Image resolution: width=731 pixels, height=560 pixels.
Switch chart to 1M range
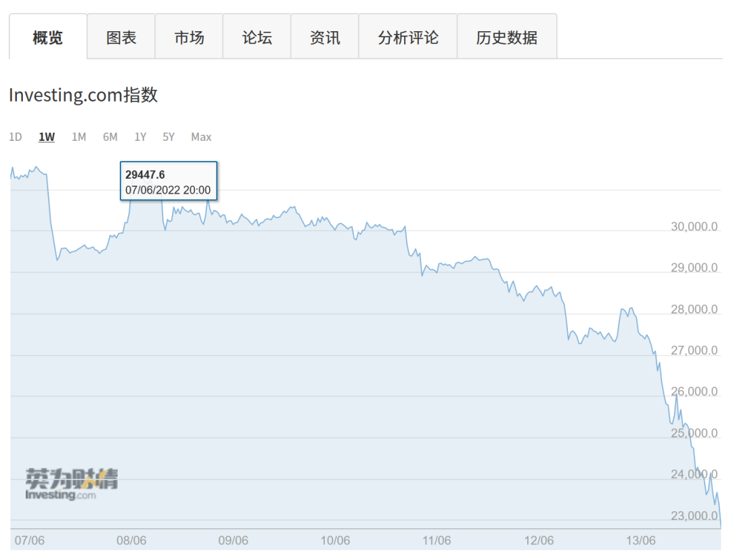79,137
